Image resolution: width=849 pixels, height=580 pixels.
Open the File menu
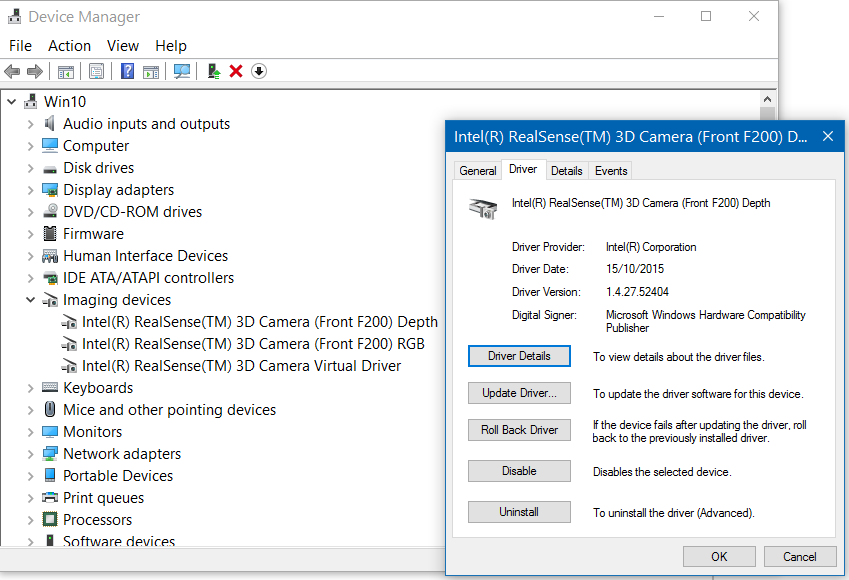click(x=21, y=46)
